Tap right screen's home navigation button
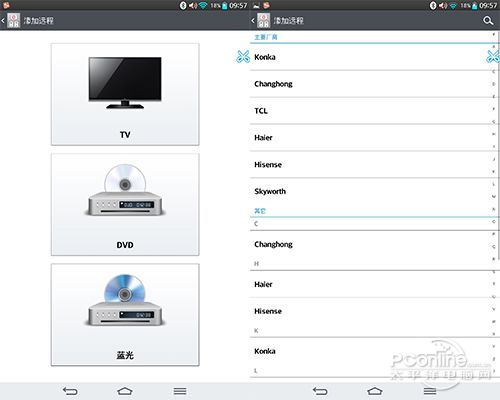Viewport: 500px width, 400px height. pyautogui.click(x=375, y=391)
